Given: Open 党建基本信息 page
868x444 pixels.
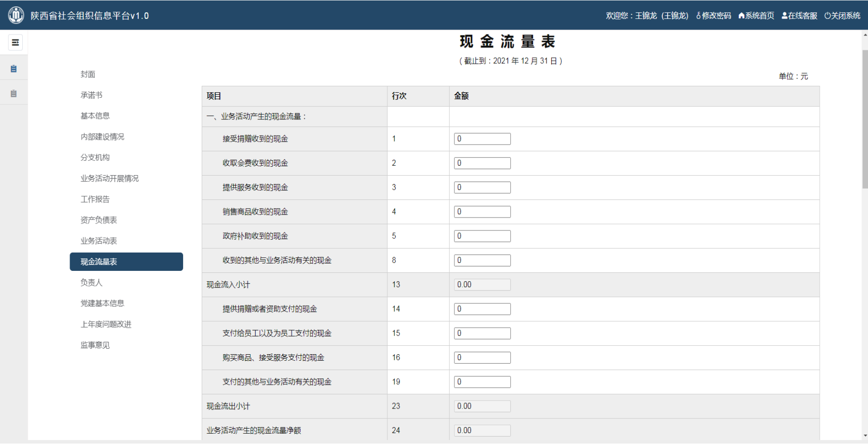Looking at the screenshot, I should pos(102,303).
